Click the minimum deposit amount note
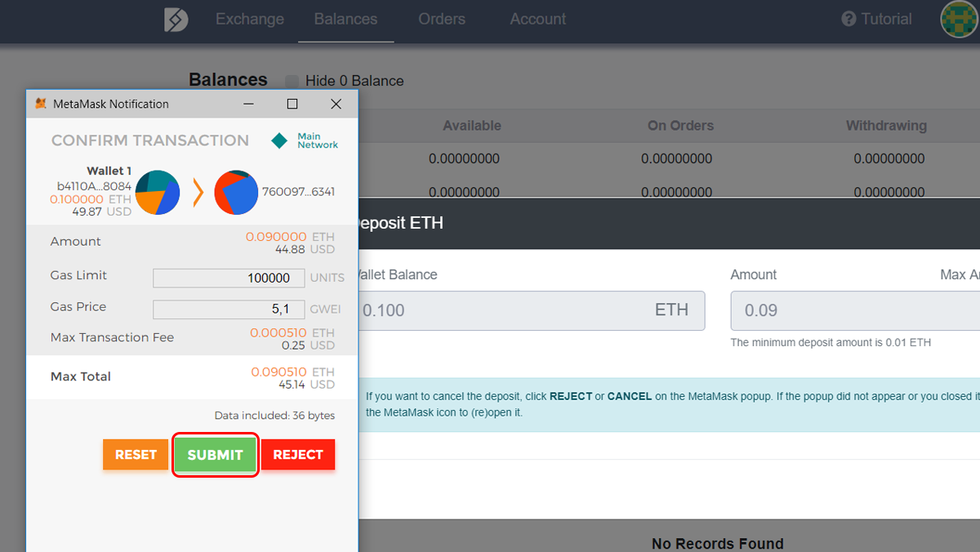 click(x=831, y=342)
